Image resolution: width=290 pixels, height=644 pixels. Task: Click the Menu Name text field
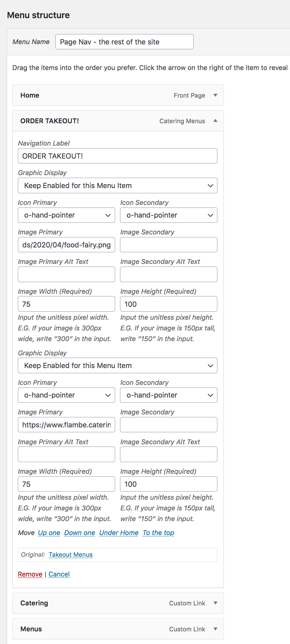tap(125, 42)
